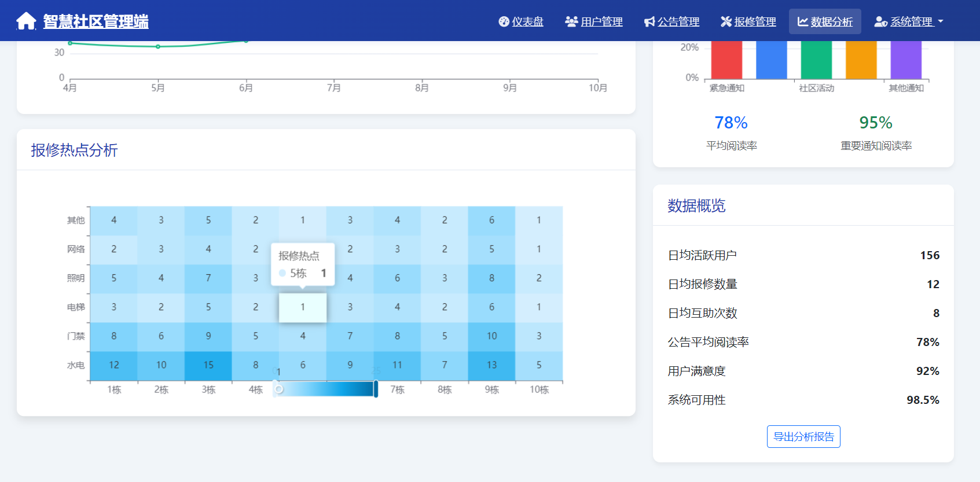Click the users icon beside 用户管理
Screen dimensions: 980x482
pos(571,21)
